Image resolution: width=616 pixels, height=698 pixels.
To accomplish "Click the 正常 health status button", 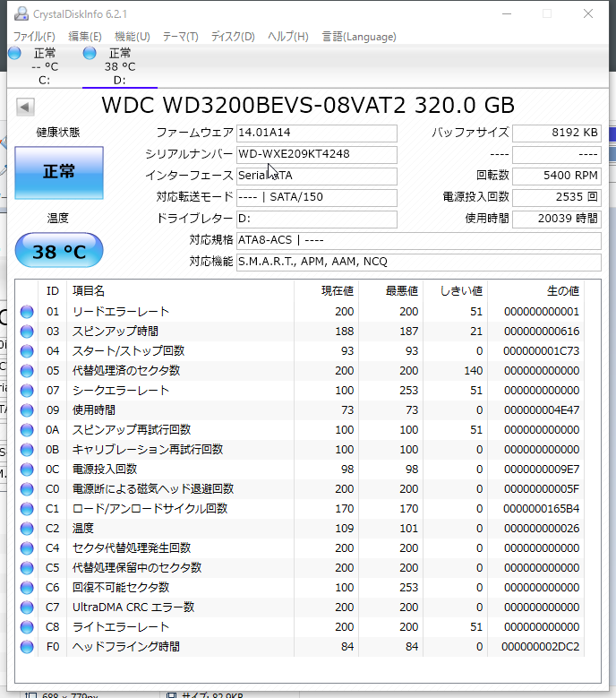I will click(59, 172).
